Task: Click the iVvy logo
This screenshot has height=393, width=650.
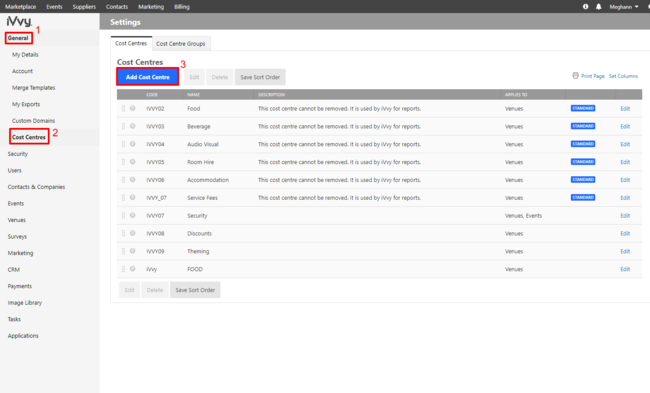Action: (19, 21)
